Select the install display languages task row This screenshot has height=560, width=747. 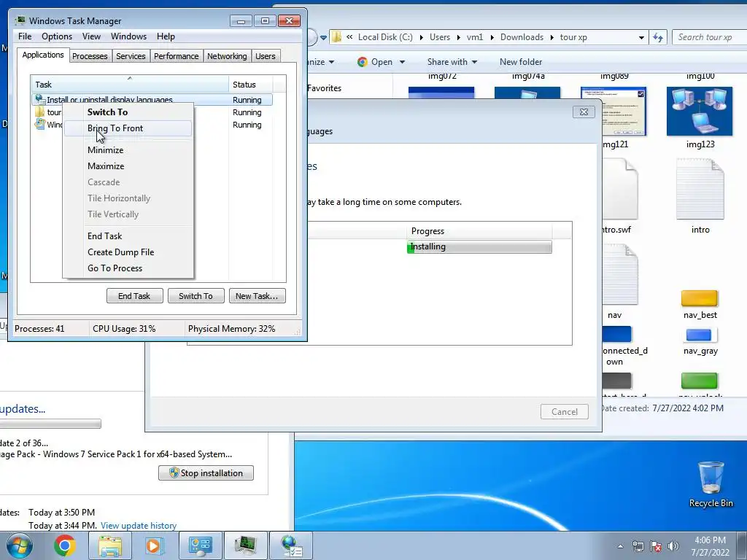tap(152, 99)
